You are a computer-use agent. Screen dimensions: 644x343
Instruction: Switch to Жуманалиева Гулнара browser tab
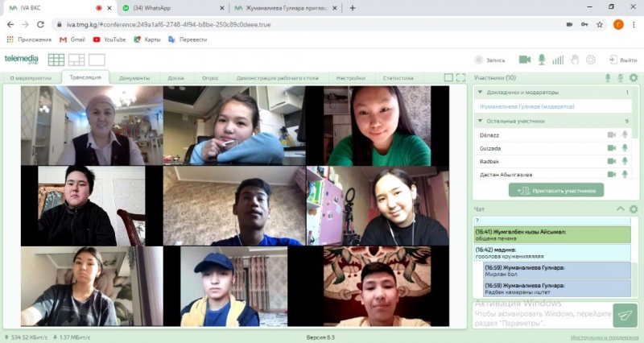coord(286,8)
